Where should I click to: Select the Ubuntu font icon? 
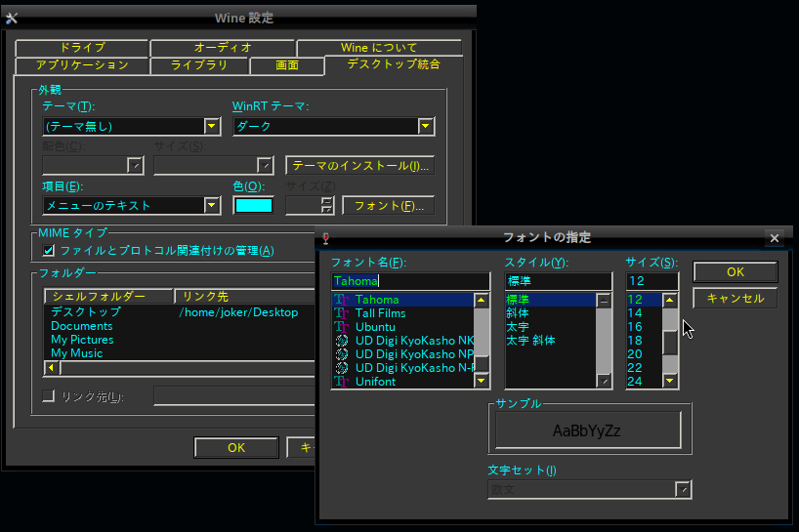click(x=342, y=327)
